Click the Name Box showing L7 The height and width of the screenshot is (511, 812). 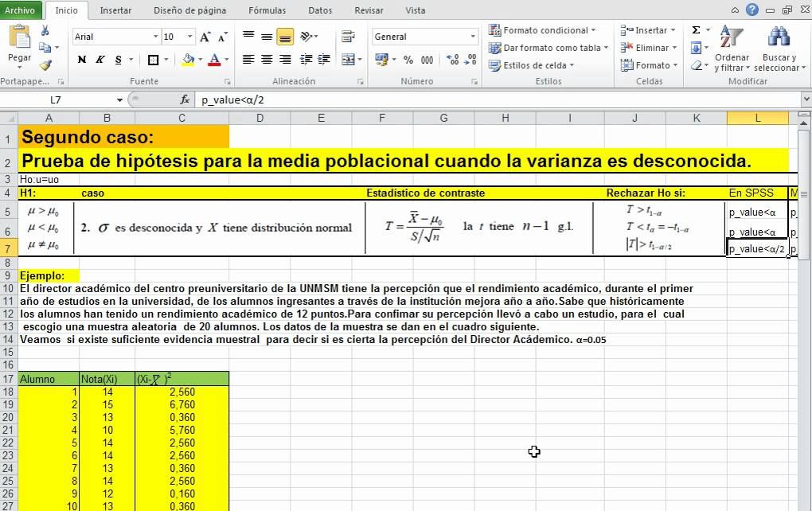pos(56,100)
